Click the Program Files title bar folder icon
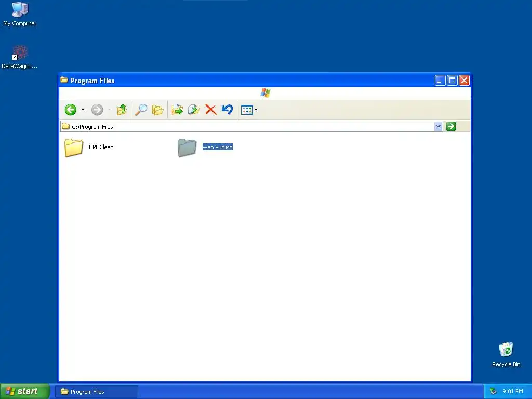Image resolution: width=532 pixels, height=399 pixels. pos(64,80)
